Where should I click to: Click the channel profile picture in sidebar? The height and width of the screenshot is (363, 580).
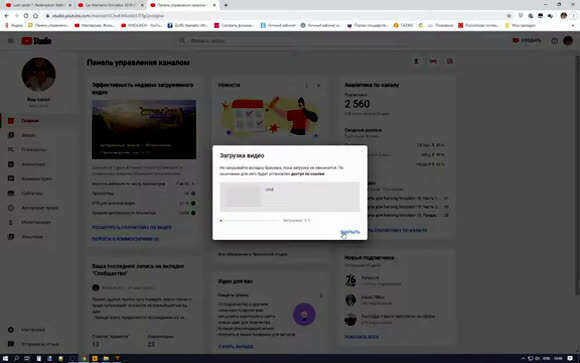tap(38, 74)
